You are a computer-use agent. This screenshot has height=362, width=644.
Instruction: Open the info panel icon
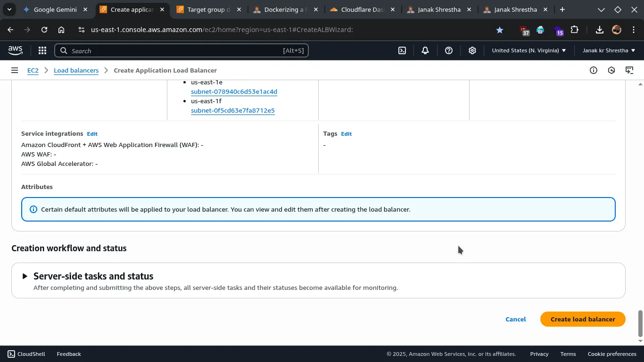pyautogui.click(x=594, y=70)
